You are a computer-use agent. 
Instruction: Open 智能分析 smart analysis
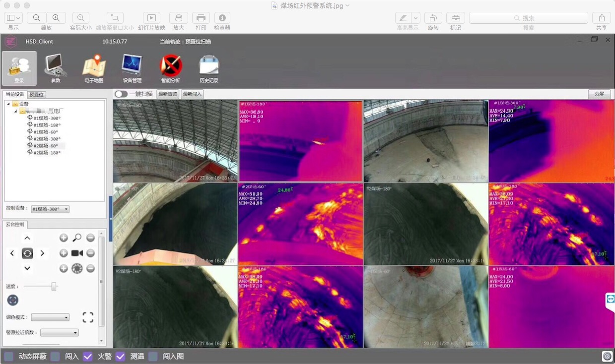(170, 68)
